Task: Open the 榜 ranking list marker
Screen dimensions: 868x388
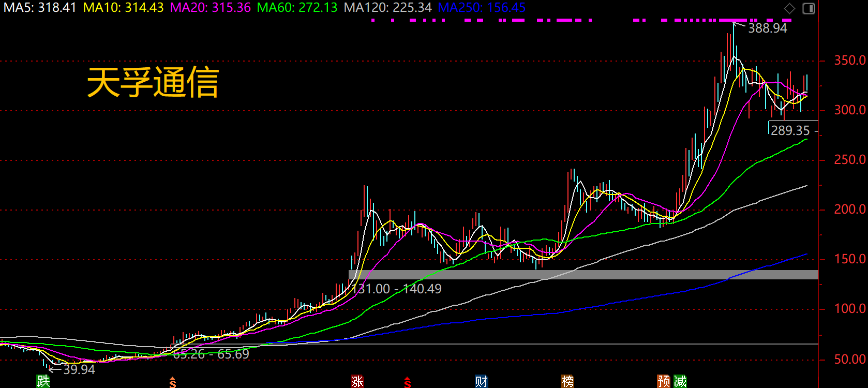Action: [567, 381]
